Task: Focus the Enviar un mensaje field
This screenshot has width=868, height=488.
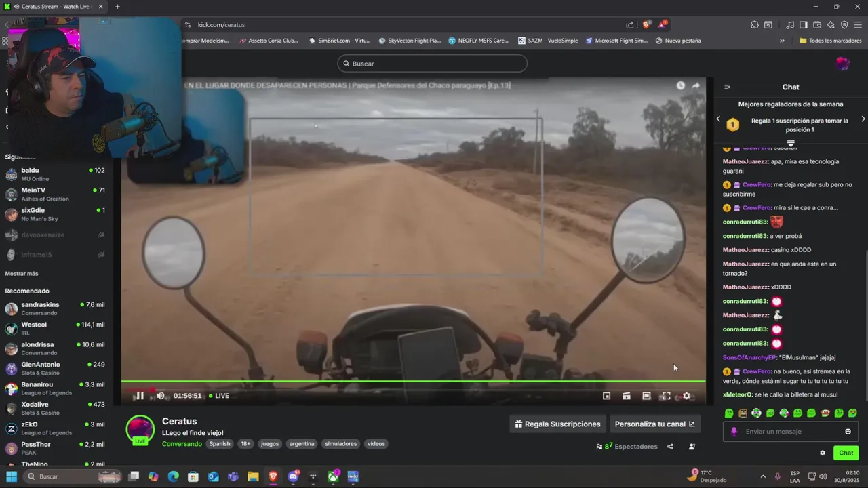Action: 790,432
